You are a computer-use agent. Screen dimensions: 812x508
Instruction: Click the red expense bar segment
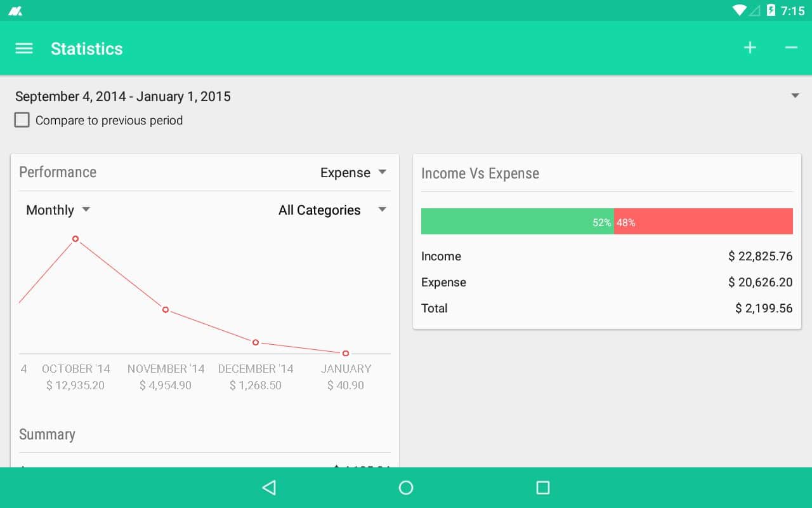[x=704, y=222]
